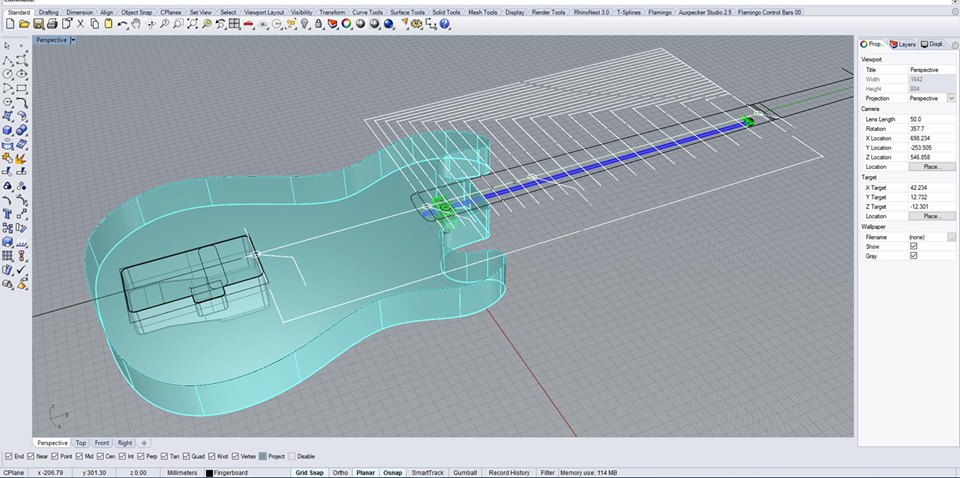Click the camera Location Place button

point(932,167)
